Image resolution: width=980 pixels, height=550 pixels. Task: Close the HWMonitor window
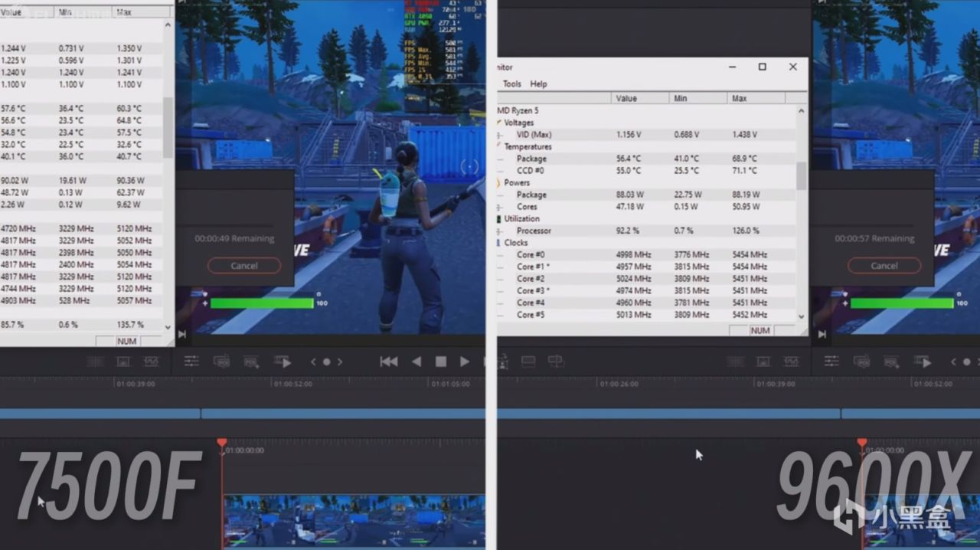(x=792, y=67)
